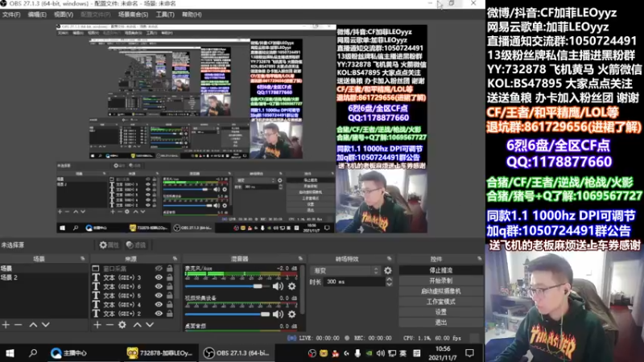Open transition properties gear next to 渐变
Screen dimensions: 644x362
pos(388,270)
